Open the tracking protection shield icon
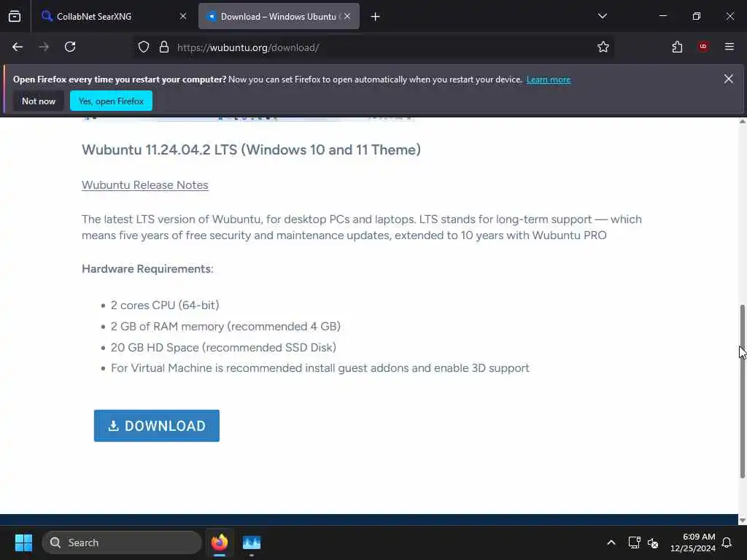Image resolution: width=747 pixels, height=560 pixels. pyautogui.click(x=144, y=47)
